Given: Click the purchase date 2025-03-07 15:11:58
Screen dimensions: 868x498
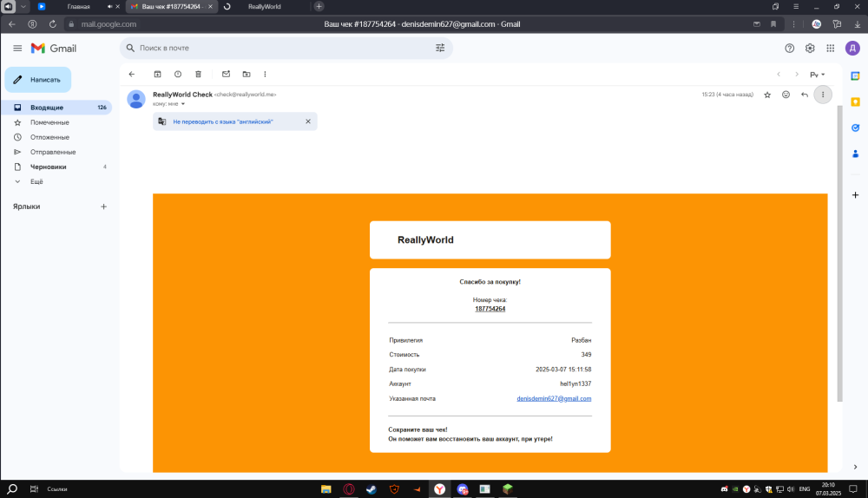Looking at the screenshot, I should pos(563,369).
